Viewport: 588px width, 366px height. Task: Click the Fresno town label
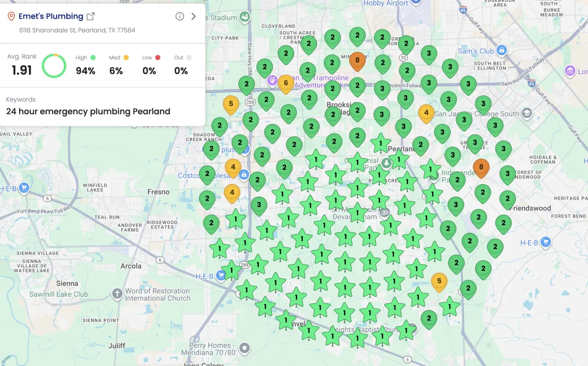coord(158,192)
